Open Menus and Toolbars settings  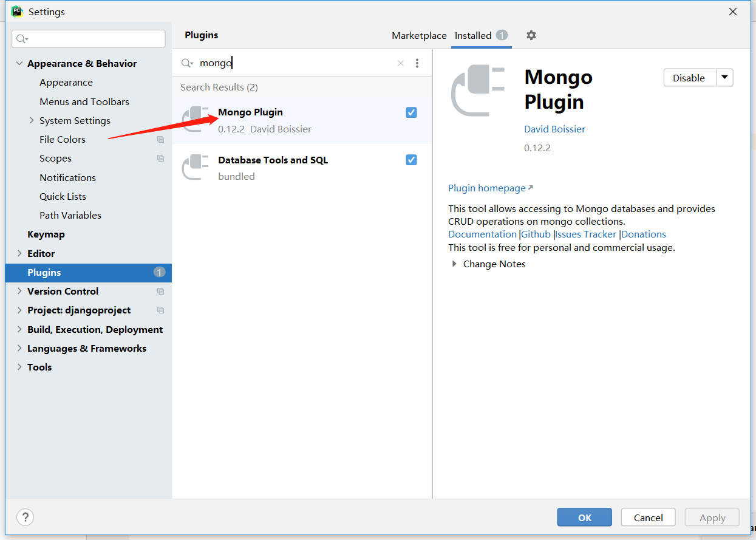point(84,101)
